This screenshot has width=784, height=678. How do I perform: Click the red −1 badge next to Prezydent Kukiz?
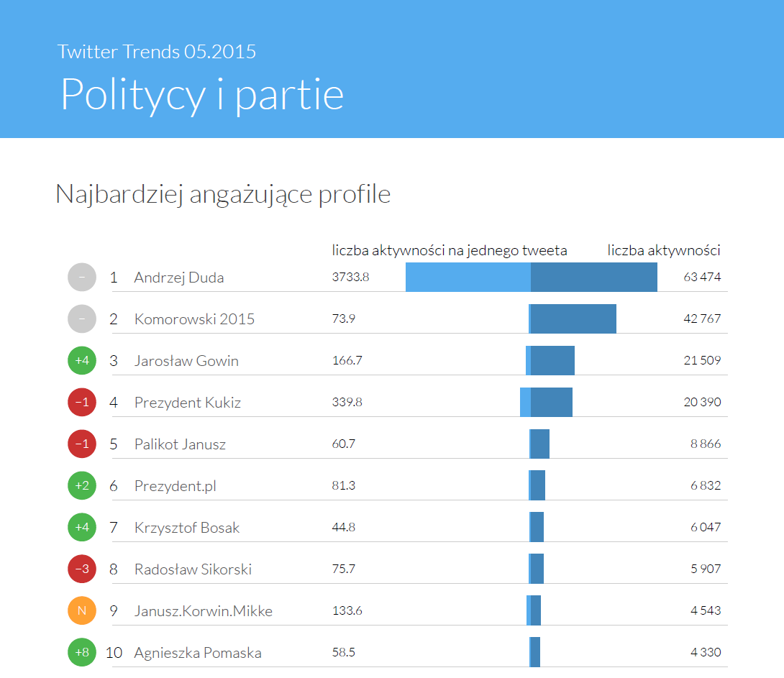[81, 402]
